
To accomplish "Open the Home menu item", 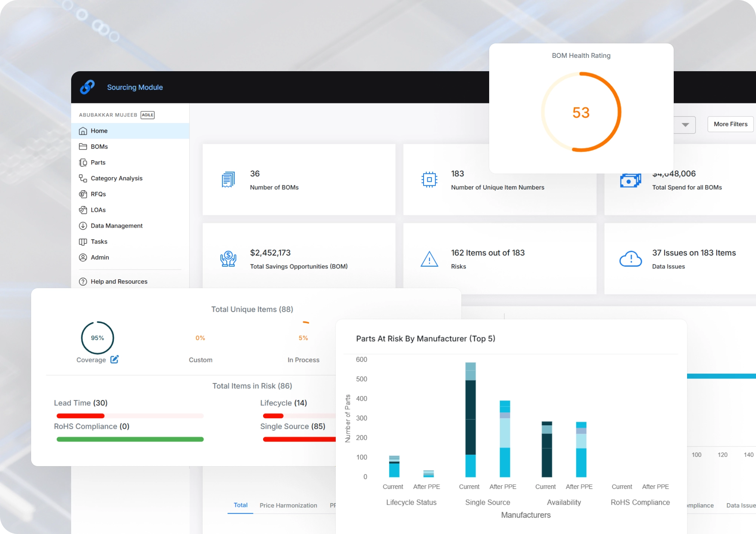I will tap(130, 131).
